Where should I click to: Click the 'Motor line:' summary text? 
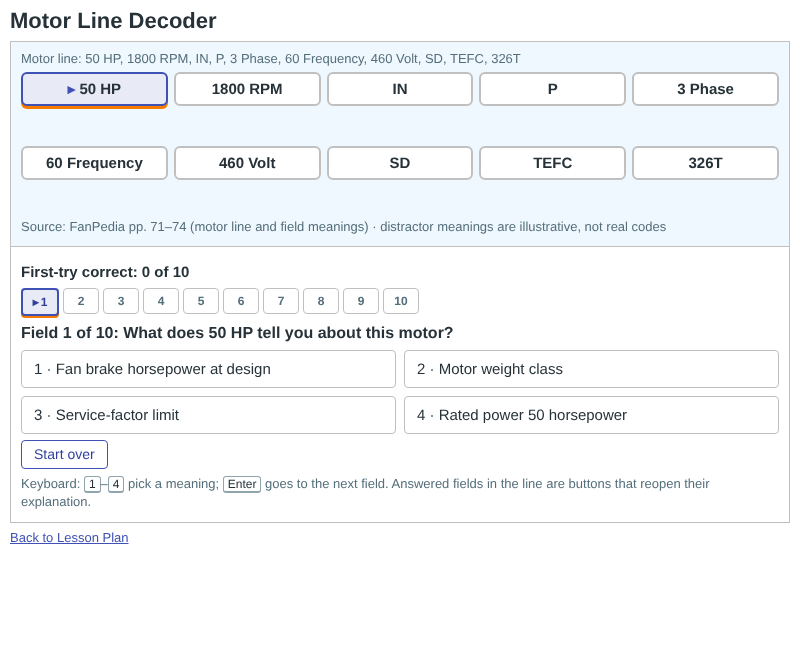[x=271, y=59]
